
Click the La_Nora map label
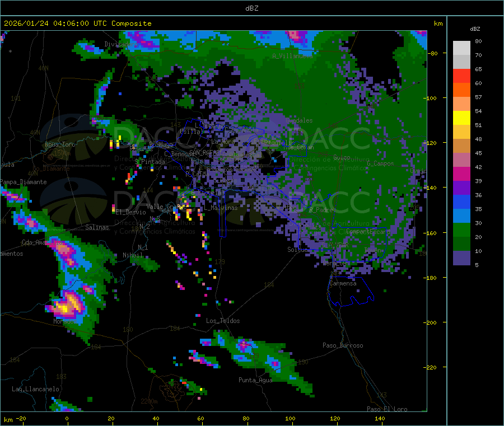pos(223,142)
